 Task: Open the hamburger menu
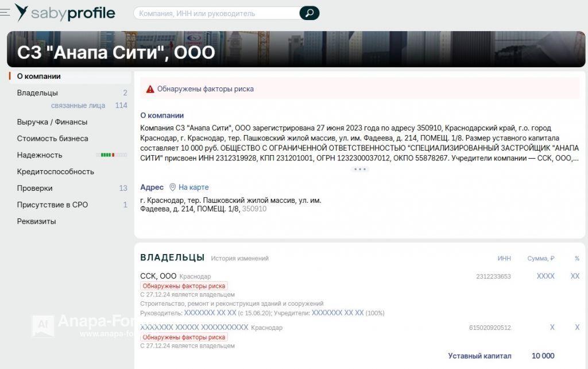pyautogui.click(x=6, y=11)
